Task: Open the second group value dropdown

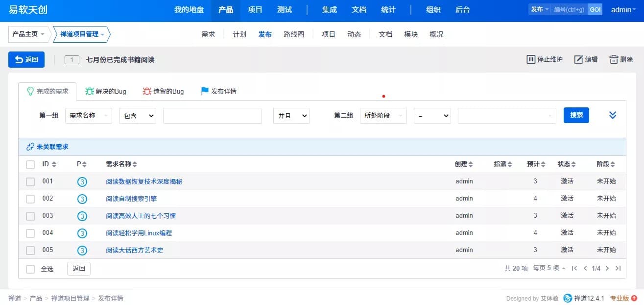Action: coord(507,115)
